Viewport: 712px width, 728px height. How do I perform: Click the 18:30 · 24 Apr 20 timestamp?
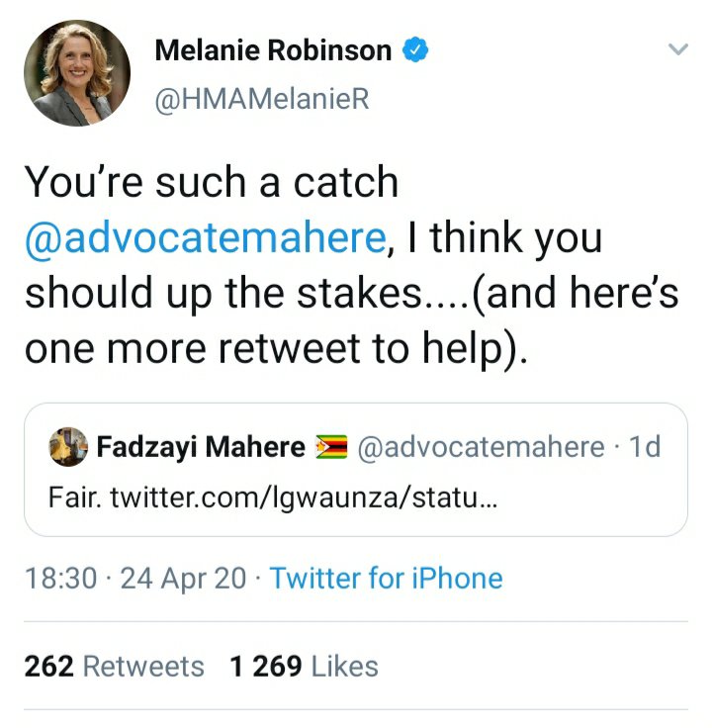tap(134, 578)
